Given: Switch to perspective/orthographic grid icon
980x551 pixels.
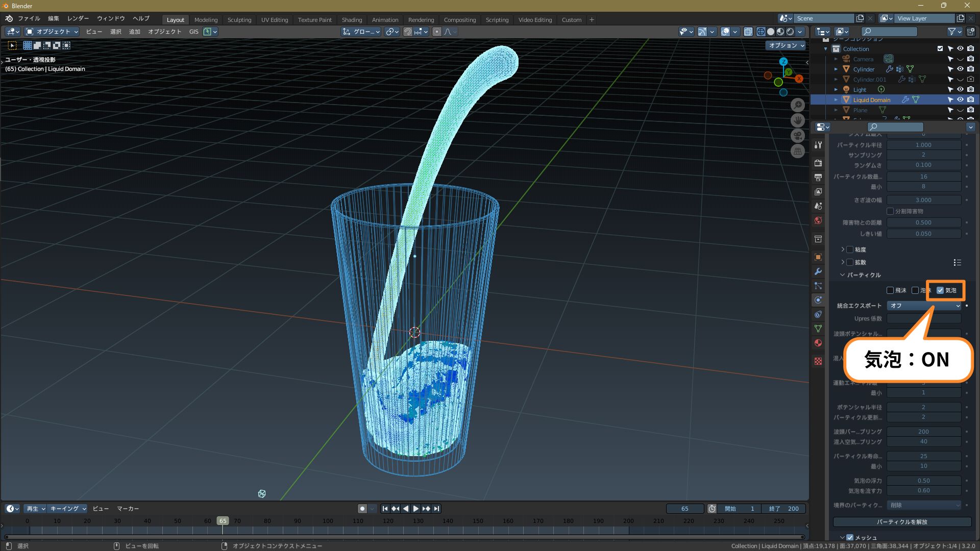Looking at the screenshot, I should (798, 152).
